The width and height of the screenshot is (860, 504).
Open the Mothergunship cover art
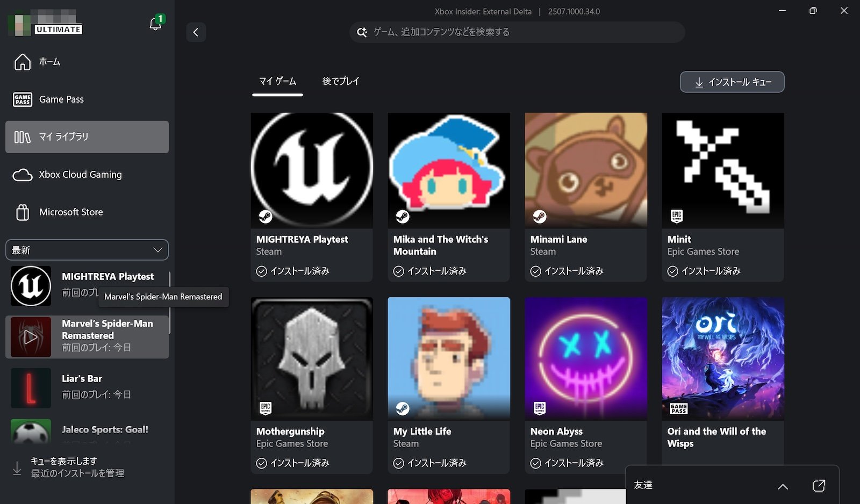[312, 358]
